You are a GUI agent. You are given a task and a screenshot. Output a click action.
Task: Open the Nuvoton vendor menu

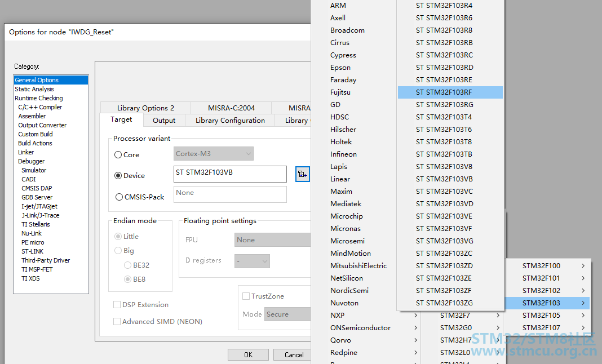pyautogui.click(x=344, y=303)
